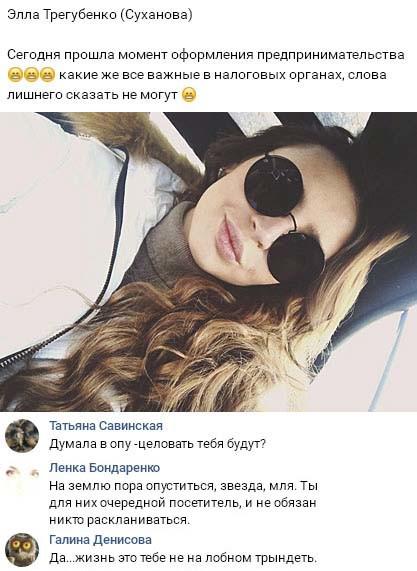Click the emoji after 'не могут'

point(189,95)
